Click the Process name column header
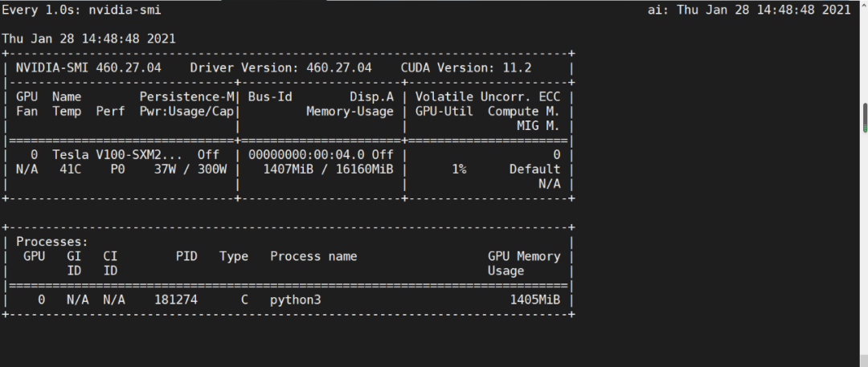The image size is (868, 367). (x=313, y=256)
